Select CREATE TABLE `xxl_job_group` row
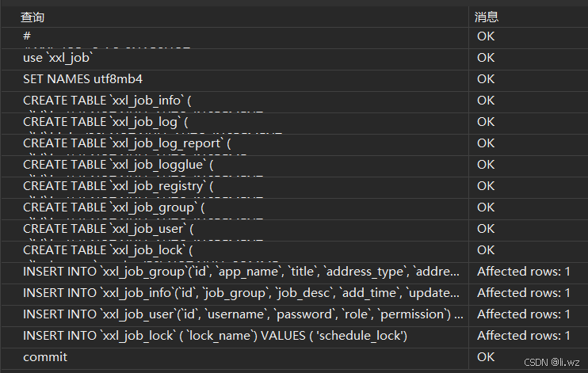 click(113, 207)
